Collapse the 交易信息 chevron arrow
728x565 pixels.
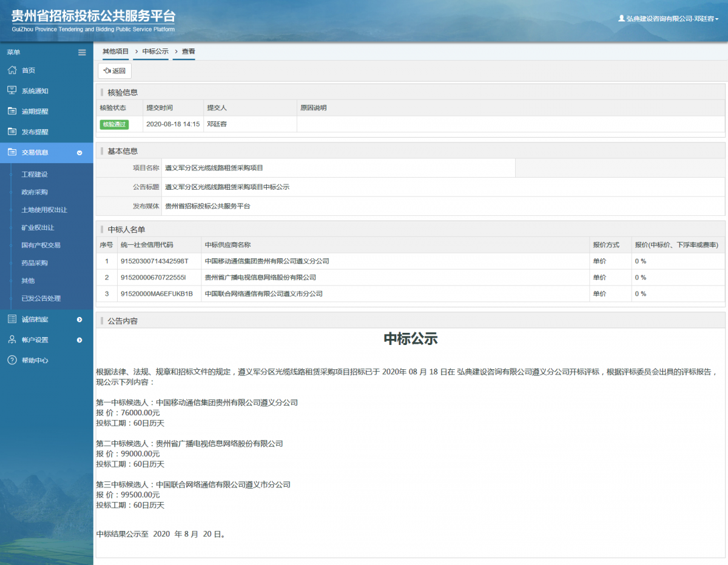coord(79,153)
